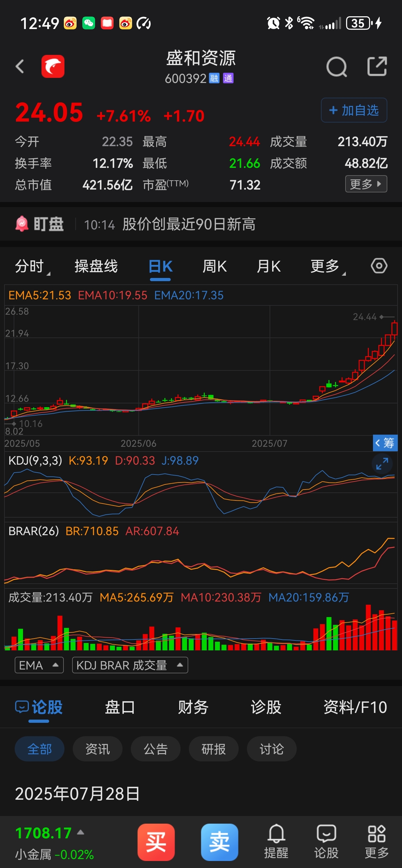Tap the alarm icon in status bar
Screen dimensions: 402x868
[273, 23]
